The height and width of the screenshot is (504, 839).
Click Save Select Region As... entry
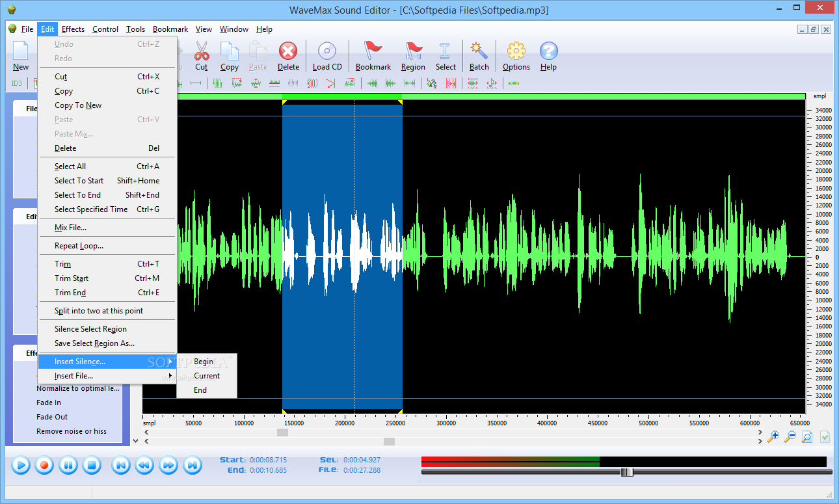click(107, 343)
